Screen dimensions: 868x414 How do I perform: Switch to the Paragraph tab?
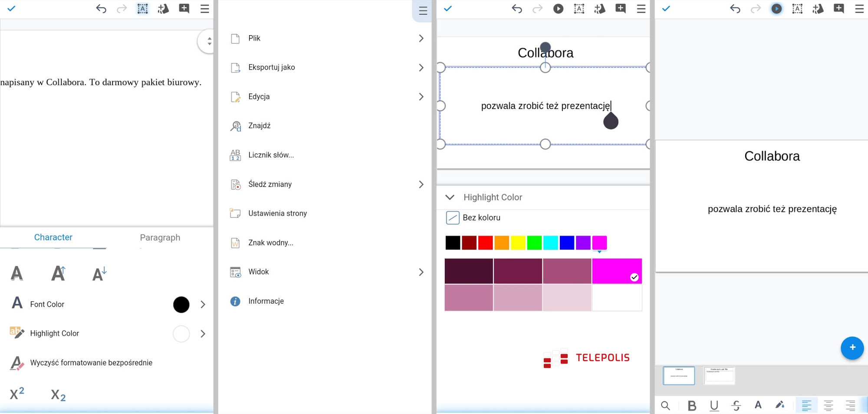click(x=160, y=238)
